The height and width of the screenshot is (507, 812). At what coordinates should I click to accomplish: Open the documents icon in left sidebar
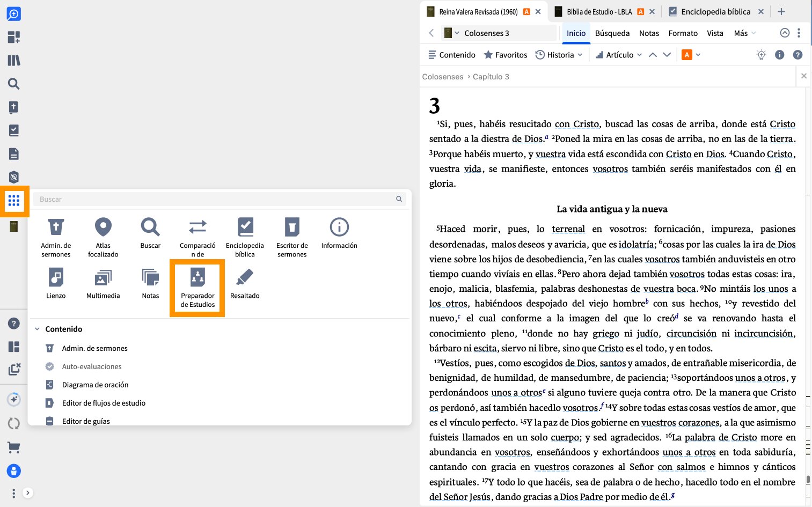[x=14, y=153]
